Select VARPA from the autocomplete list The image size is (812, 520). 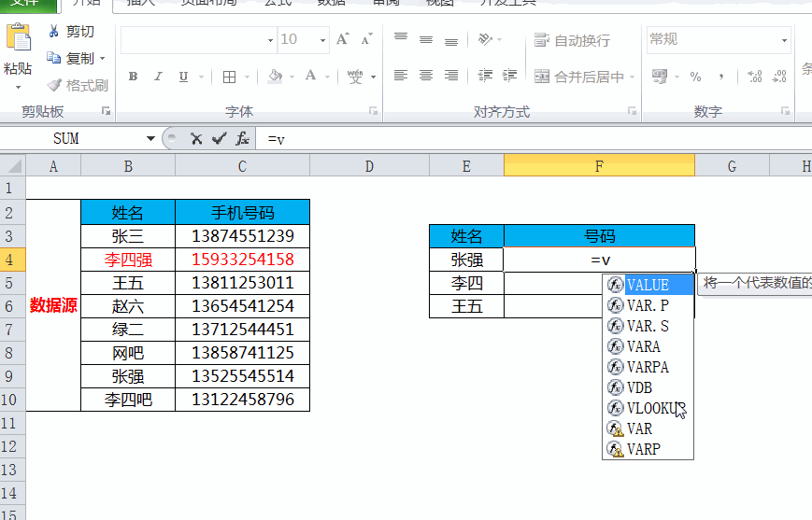pos(648,368)
